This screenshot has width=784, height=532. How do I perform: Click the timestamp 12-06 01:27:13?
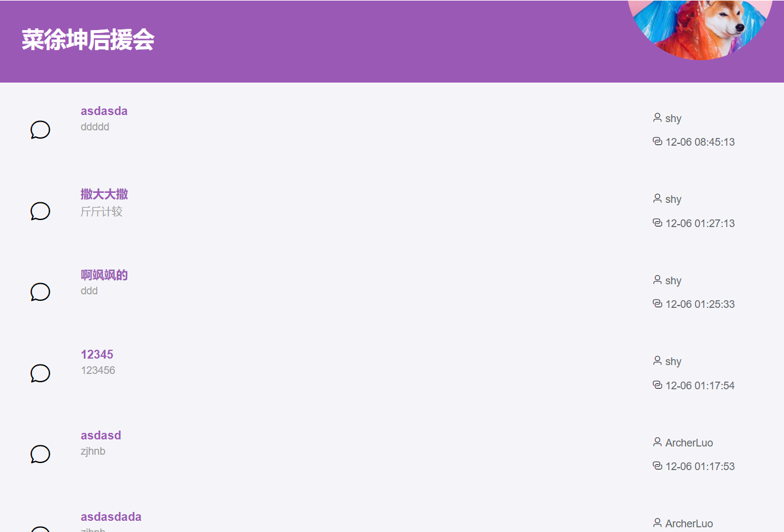click(700, 224)
